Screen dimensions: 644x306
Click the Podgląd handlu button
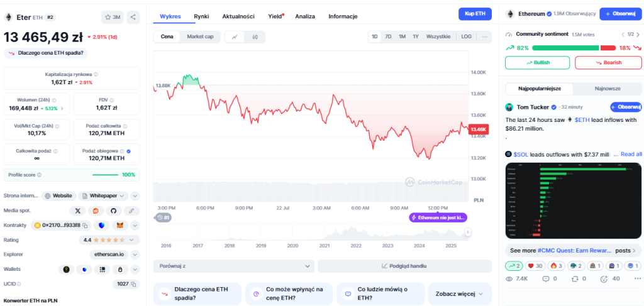pos(404,266)
